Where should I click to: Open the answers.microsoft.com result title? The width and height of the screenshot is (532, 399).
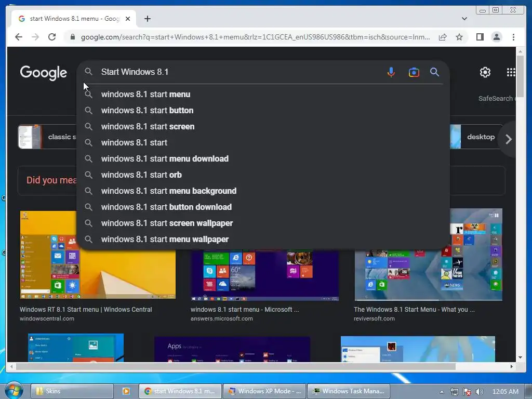pos(245,310)
